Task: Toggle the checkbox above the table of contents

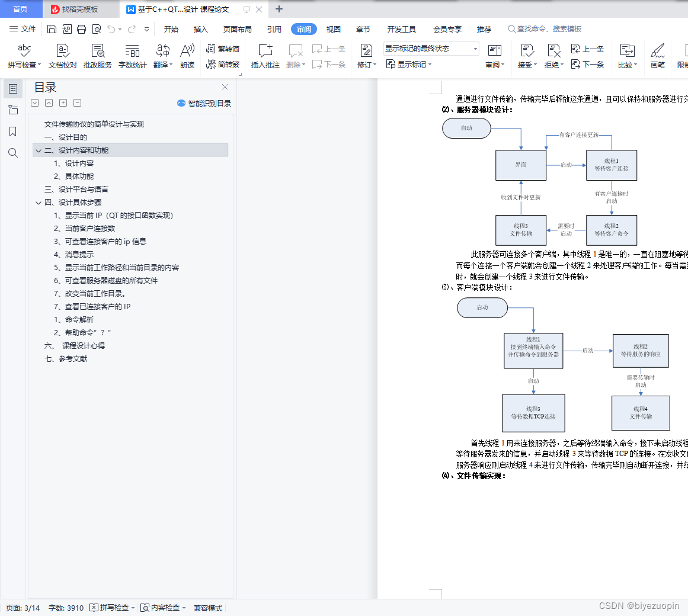Action: (x=34, y=102)
